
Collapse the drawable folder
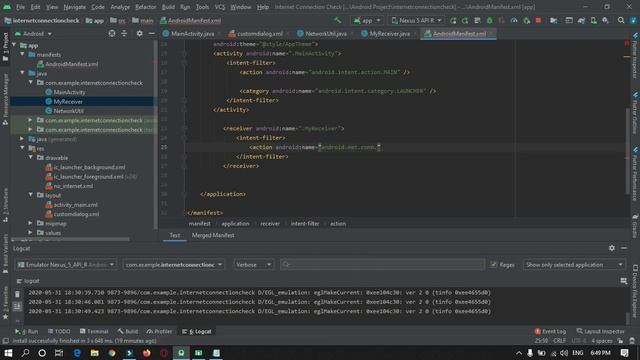(x=31, y=158)
